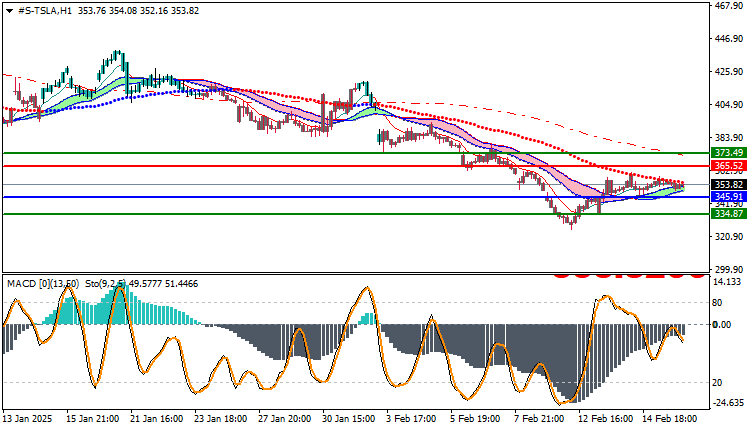Click the 30 Jan 15:00 time axis label
The height and width of the screenshot is (430, 750).
(x=349, y=419)
